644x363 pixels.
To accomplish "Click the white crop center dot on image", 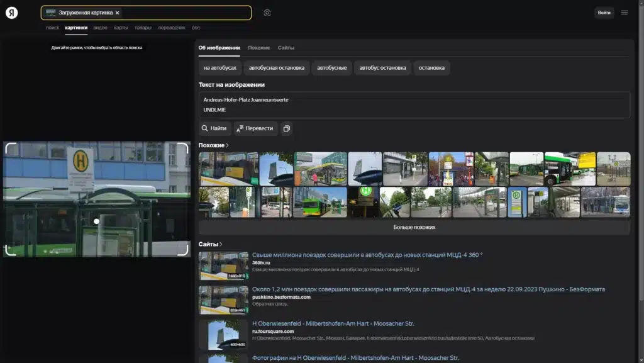I will click(x=96, y=221).
